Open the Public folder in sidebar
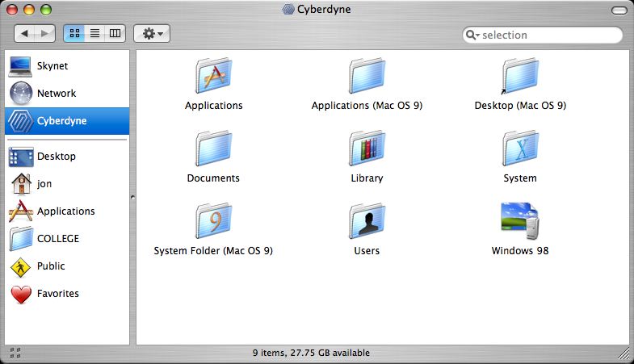This screenshot has width=634, height=364. tap(67, 266)
